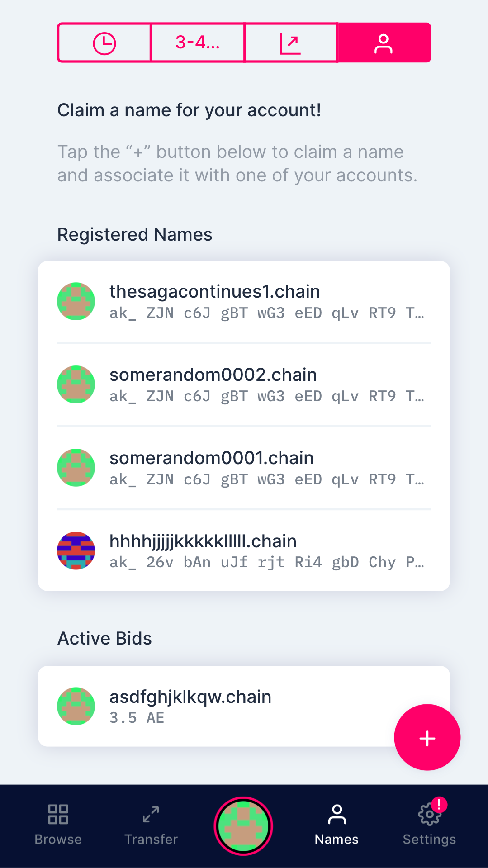Click the truncated address under thesagacontinues1.chain
Image resolution: width=488 pixels, height=868 pixels.
267,312
